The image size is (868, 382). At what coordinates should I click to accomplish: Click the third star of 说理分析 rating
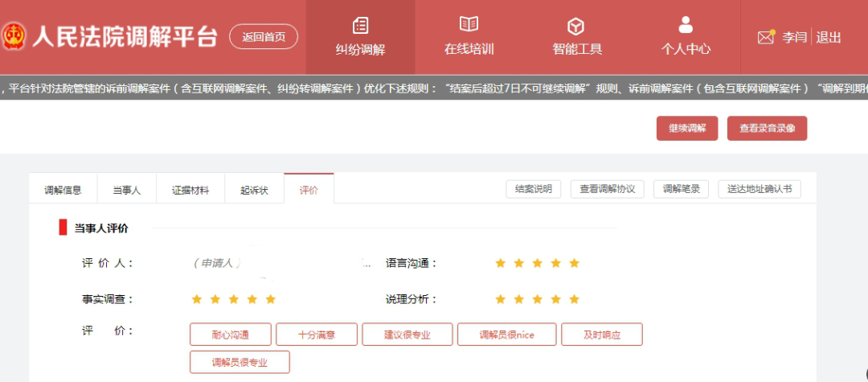coord(537,299)
